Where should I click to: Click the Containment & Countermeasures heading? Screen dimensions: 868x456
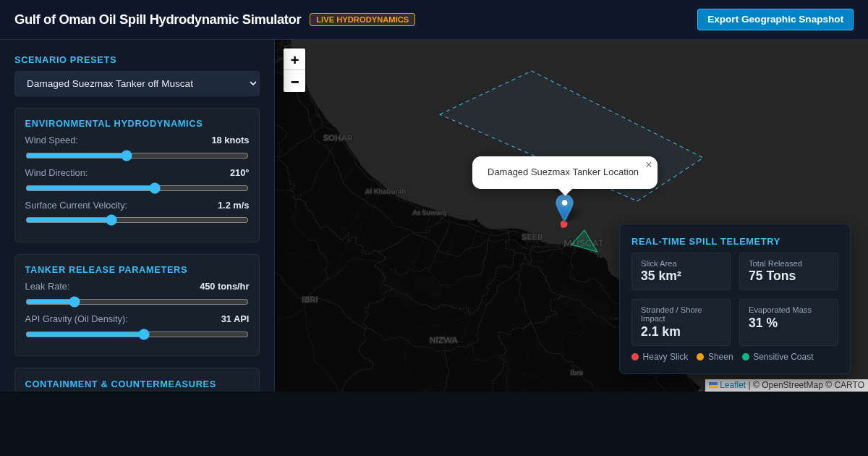(x=120, y=384)
